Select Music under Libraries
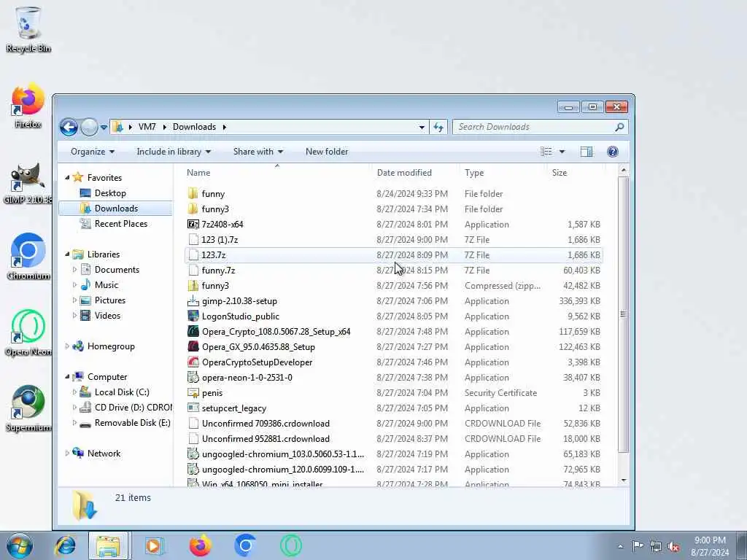The image size is (747, 560). pyautogui.click(x=107, y=285)
